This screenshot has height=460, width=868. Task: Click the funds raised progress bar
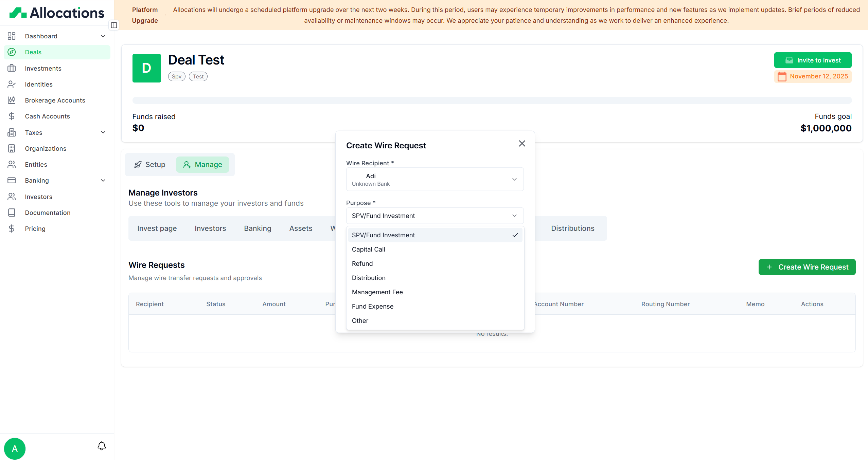tap(492, 100)
